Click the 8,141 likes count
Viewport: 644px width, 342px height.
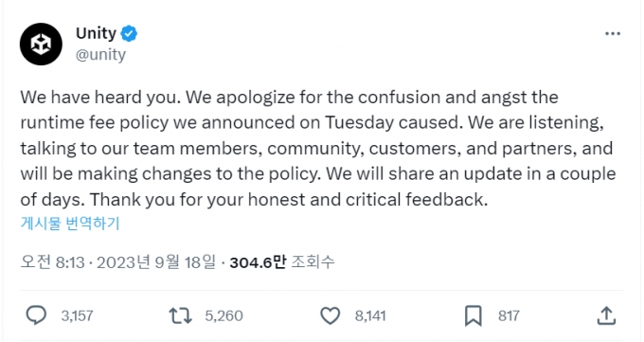tap(370, 315)
